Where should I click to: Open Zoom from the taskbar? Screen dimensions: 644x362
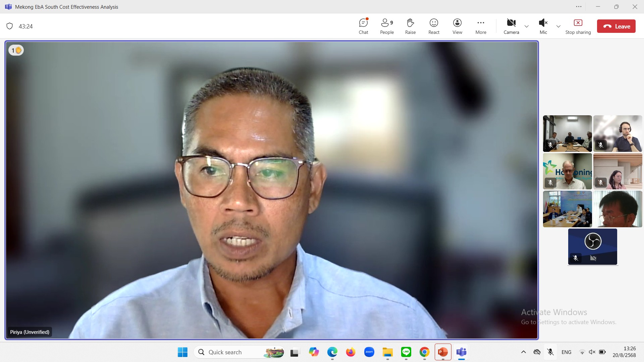click(x=369, y=352)
